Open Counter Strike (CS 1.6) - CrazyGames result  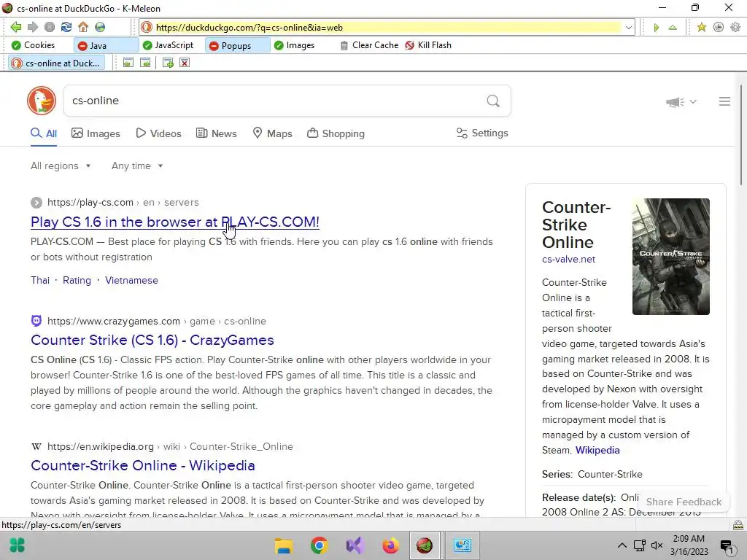(x=152, y=340)
